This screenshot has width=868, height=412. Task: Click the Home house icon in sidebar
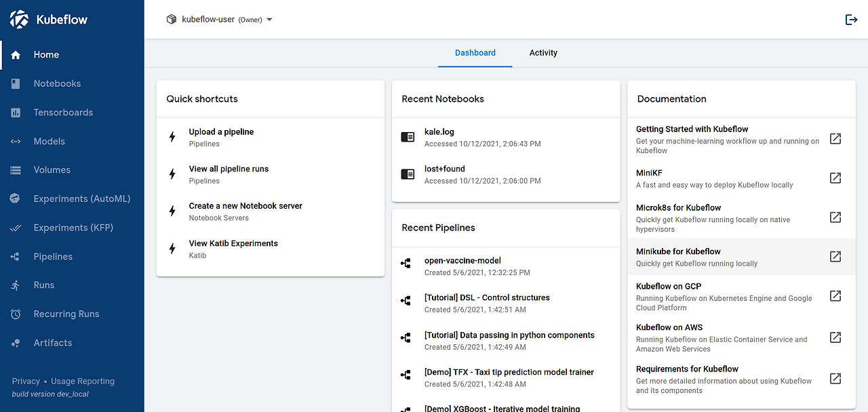(16, 55)
